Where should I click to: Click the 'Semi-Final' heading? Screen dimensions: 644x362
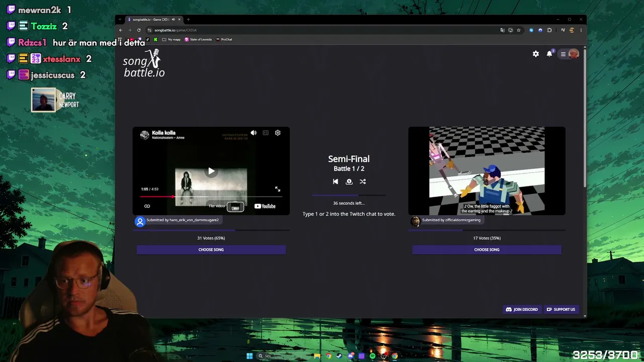click(349, 159)
